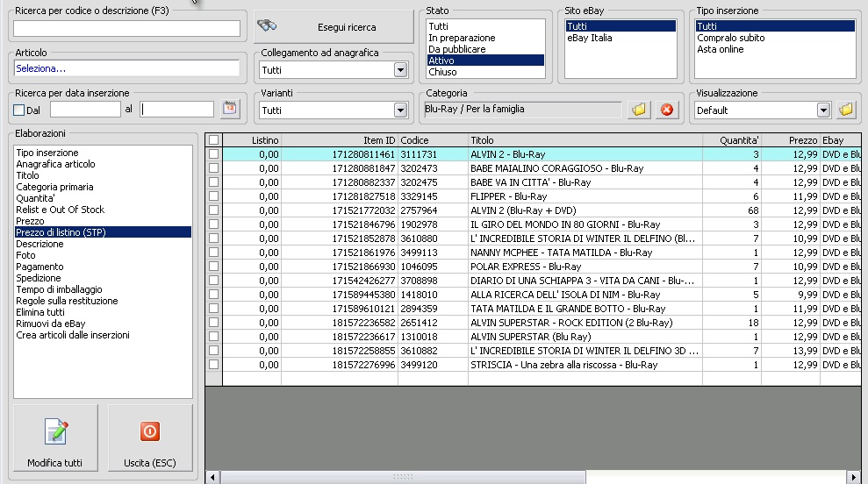868x484 pixels.
Task: Click the Modifica tutti notepad icon
Action: (55, 432)
